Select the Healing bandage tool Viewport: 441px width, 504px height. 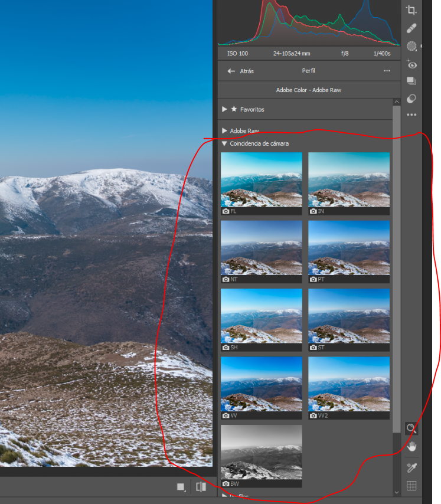click(411, 28)
